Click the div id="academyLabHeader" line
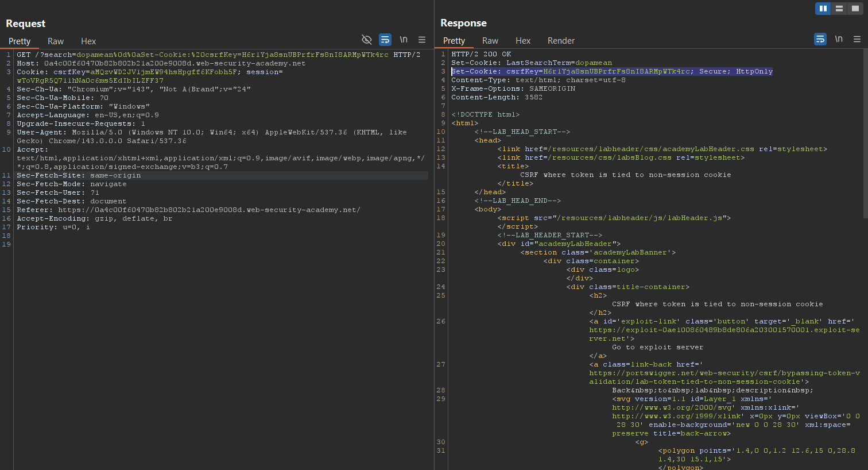868x470 pixels. (x=559, y=244)
